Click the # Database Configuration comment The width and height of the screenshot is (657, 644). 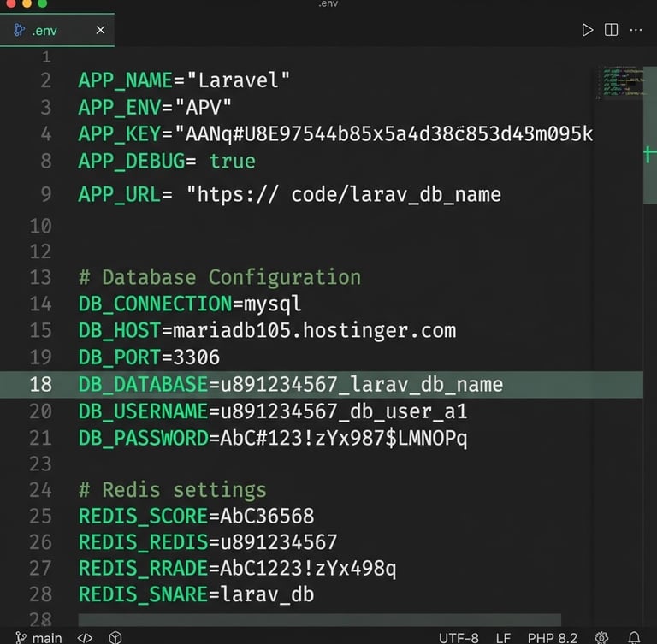(x=220, y=277)
